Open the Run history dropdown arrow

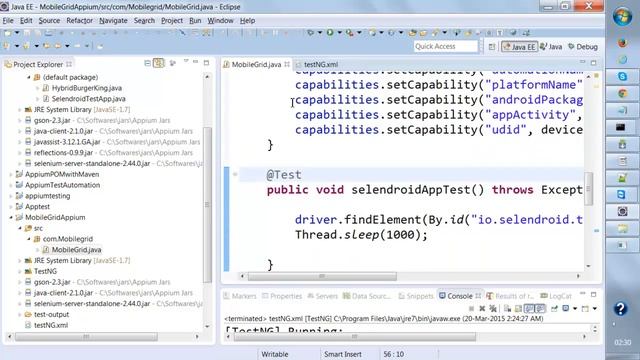point(339,33)
